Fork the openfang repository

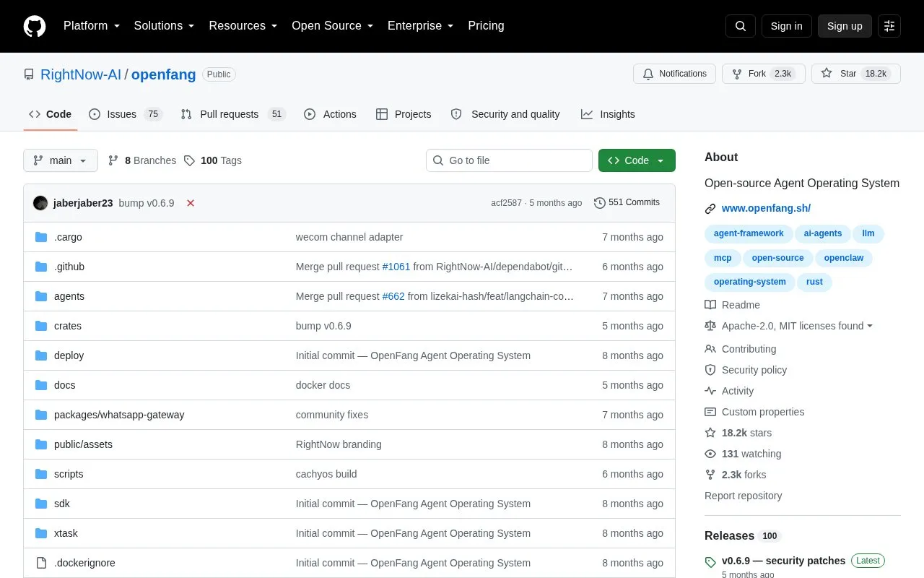(764, 74)
